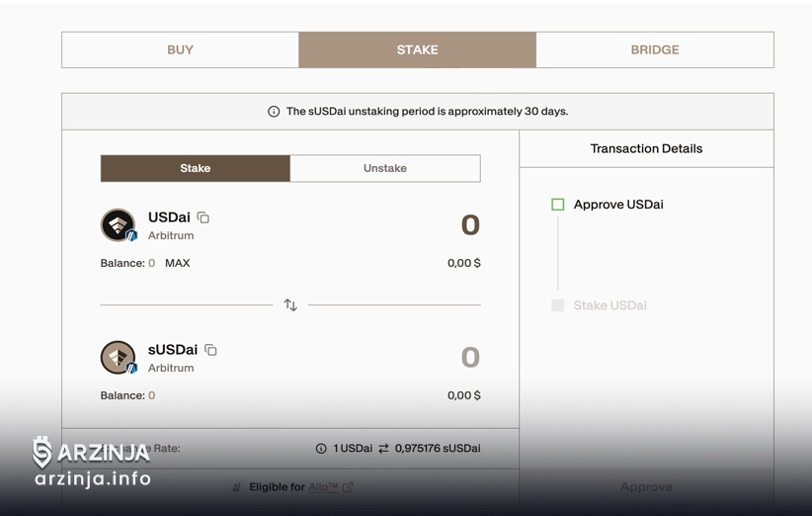Open the Allo external link icon
This screenshot has width=812, height=516.
coord(348,487)
